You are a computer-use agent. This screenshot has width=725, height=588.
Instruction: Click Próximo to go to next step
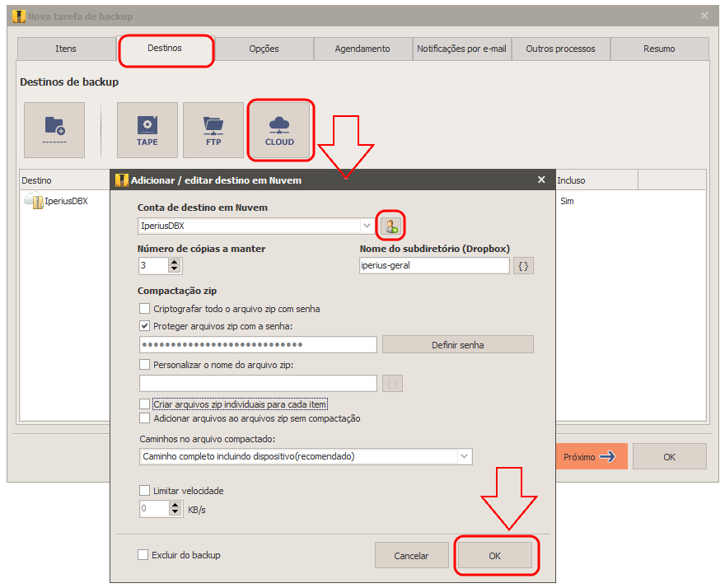coord(592,457)
